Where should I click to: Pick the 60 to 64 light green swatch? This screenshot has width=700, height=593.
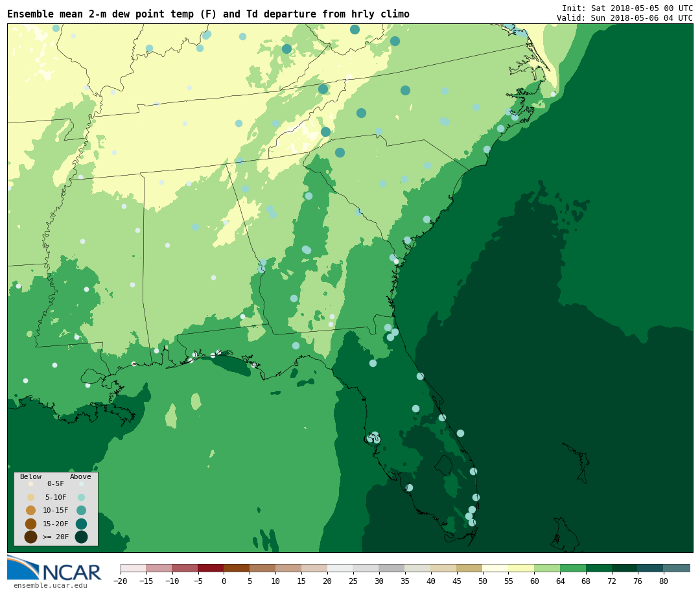pos(547,568)
